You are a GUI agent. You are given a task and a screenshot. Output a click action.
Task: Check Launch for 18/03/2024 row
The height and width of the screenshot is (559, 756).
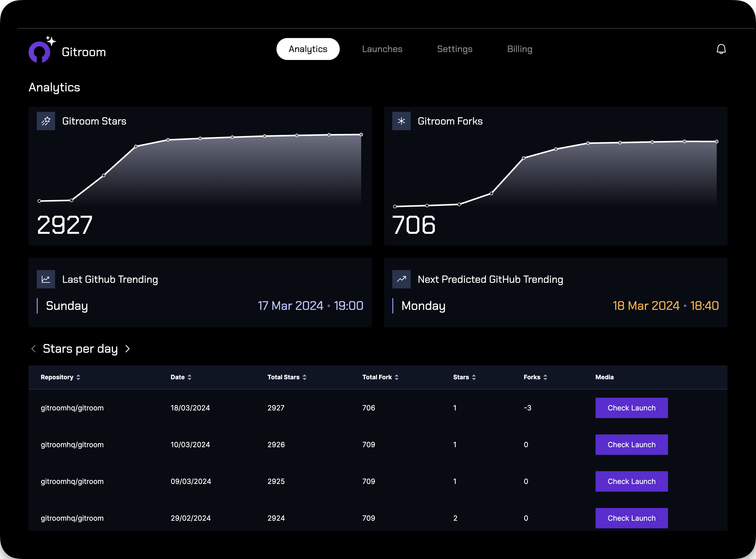[x=631, y=408]
